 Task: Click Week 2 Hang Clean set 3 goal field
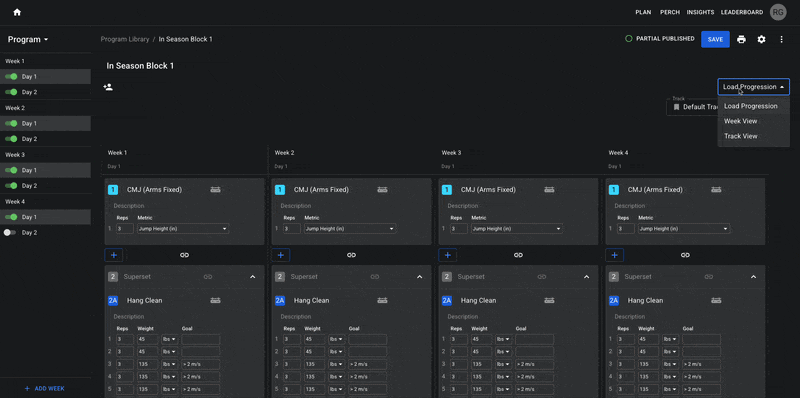point(367,364)
